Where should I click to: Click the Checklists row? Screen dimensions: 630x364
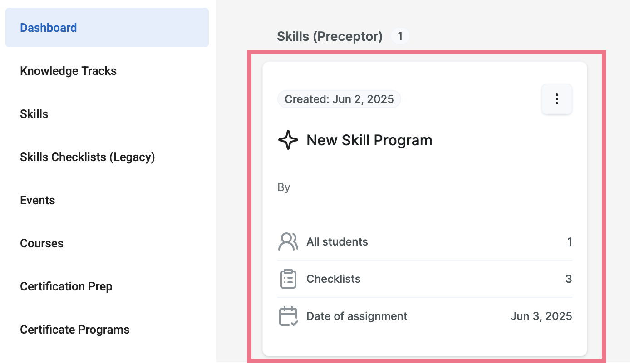point(425,279)
